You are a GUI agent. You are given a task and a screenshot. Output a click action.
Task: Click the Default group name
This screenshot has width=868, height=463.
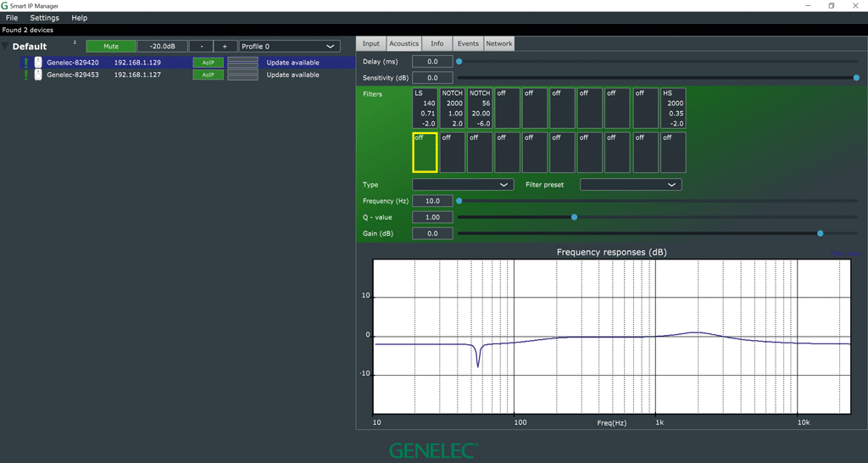click(30, 47)
